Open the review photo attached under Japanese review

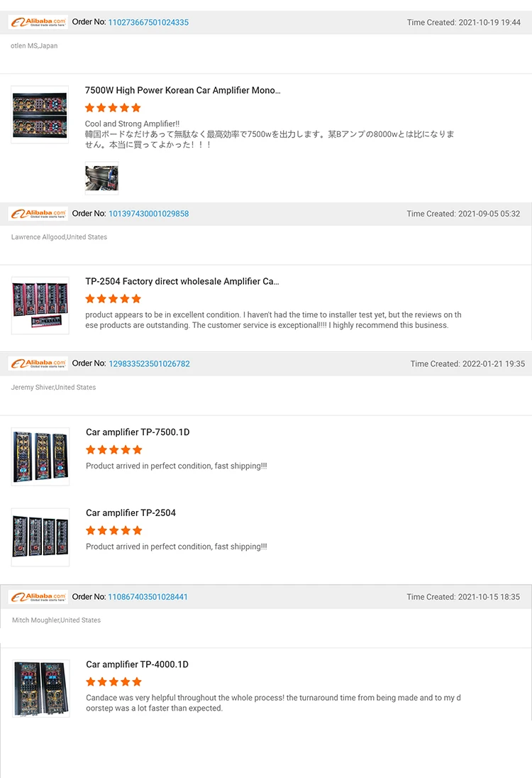tap(101, 178)
